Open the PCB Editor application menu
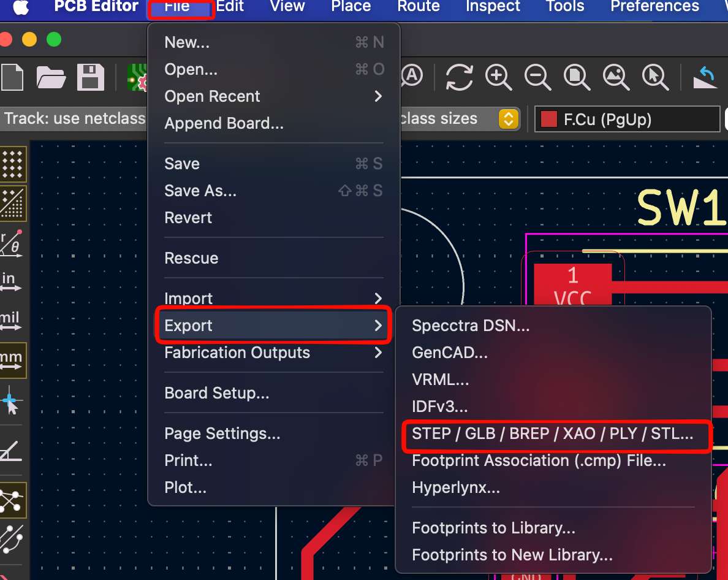This screenshot has width=728, height=580. point(96,7)
